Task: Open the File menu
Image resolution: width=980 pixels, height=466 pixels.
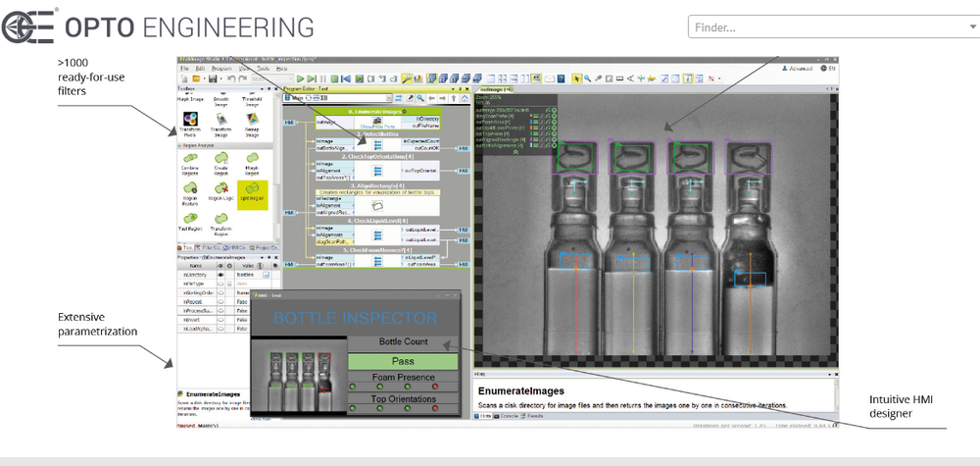Action: (184, 68)
